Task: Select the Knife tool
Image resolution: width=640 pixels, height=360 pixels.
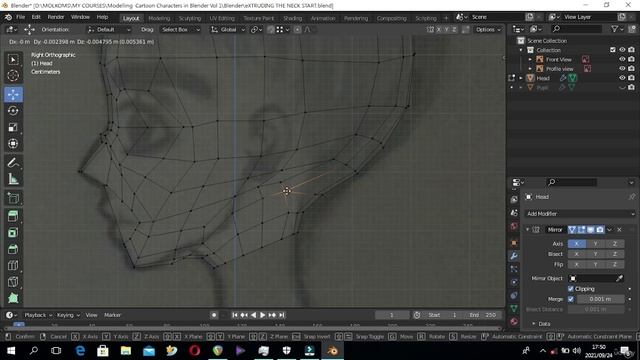Action: coord(13,282)
